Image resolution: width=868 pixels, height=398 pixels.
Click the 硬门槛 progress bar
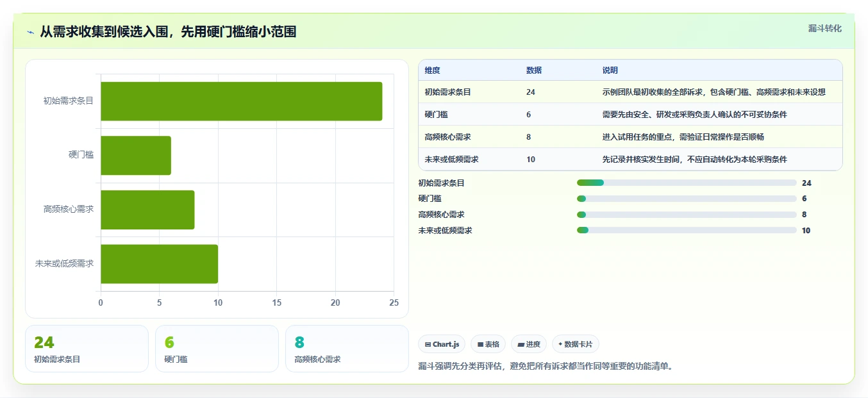pyautogui.click(x=687, y=199)
